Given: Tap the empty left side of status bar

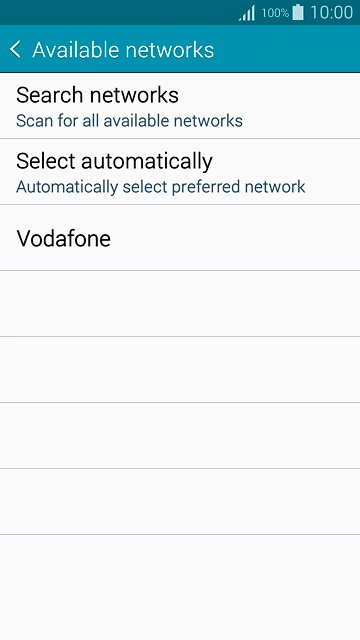Looking at the screenshot, I should (x=118, y=12).
